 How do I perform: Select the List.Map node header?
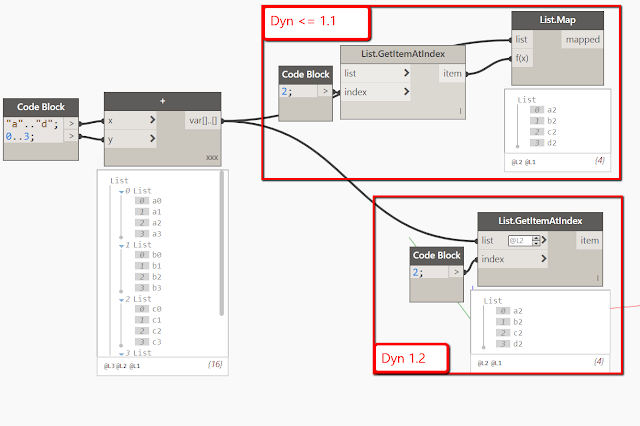[558, 20]
